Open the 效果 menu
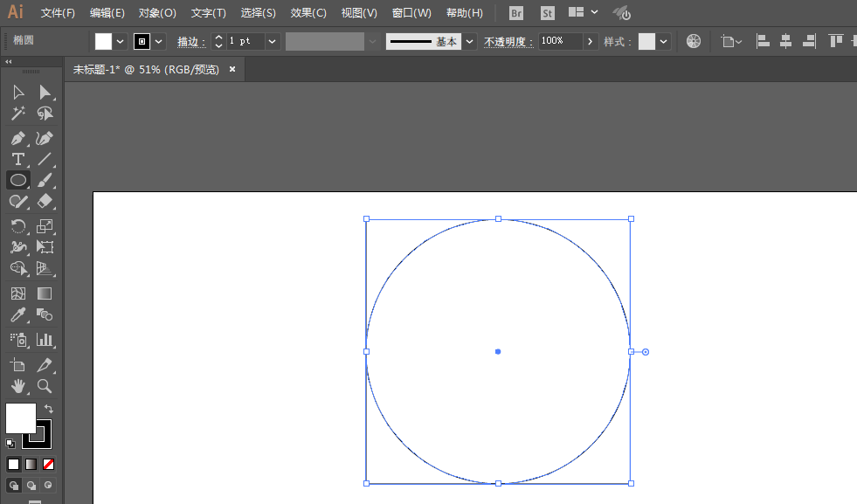The width and height of the screenshot is (857, 504). [x=308, y=13]
